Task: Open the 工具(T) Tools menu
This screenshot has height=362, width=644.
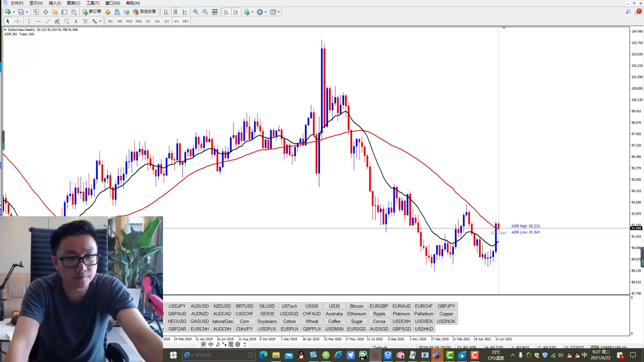Action: point(93,3)
